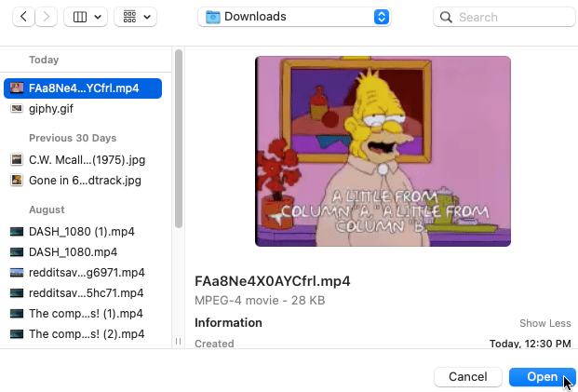Click the DASH_1080.mp4 video icon
The width and height of the screenshot is (578, 392).
[17, 252]
